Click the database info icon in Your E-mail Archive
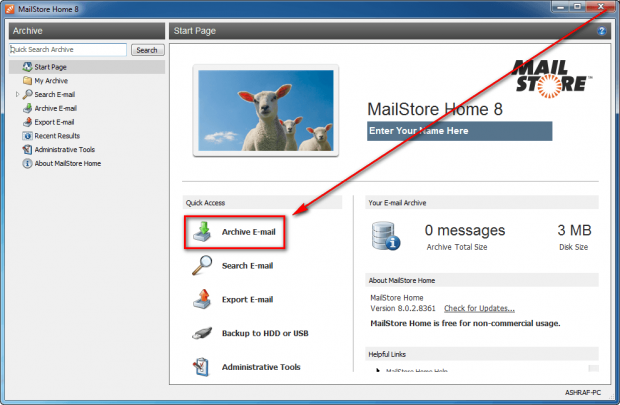The height and width of the screenshot is (405, 620). tap(386, 236)
